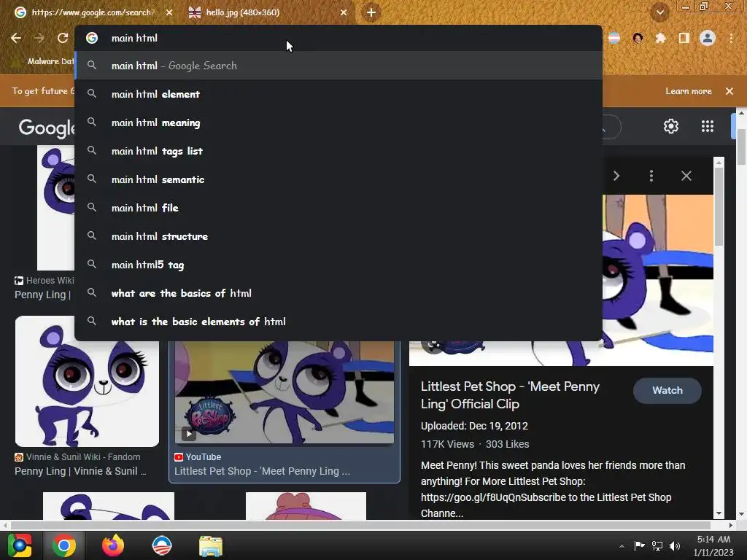This screenshot has width=747, height=560.
Task: Toggle the browser side panel icon
Action: pos(684,38)
